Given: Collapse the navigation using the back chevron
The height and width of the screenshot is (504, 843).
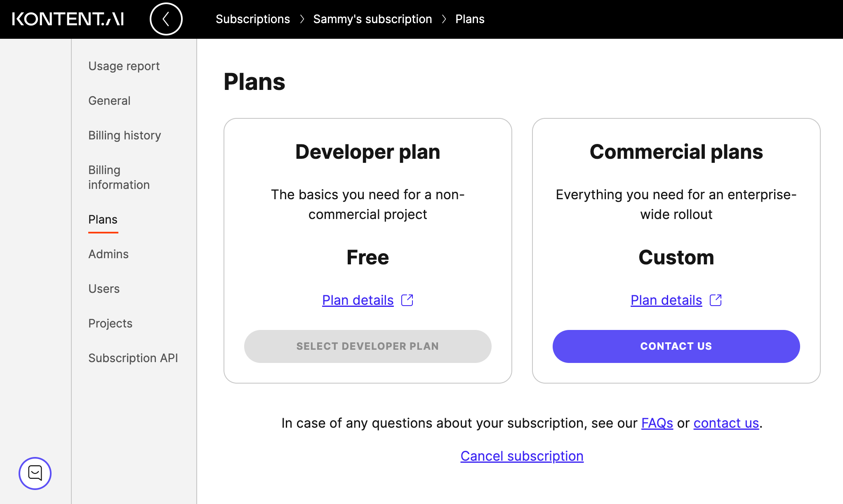Looking at the screenshot, I should click(166, 19).
